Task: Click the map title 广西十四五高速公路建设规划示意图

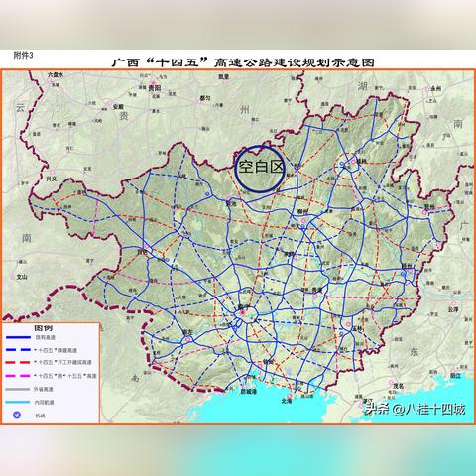Action: coord(243,62)
